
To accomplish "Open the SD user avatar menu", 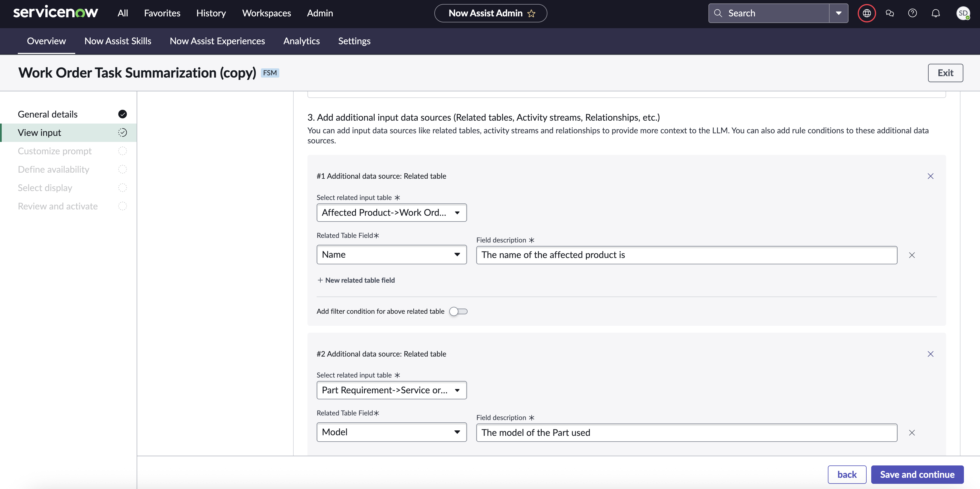I will pyautogui.click(x=963, y=13).
